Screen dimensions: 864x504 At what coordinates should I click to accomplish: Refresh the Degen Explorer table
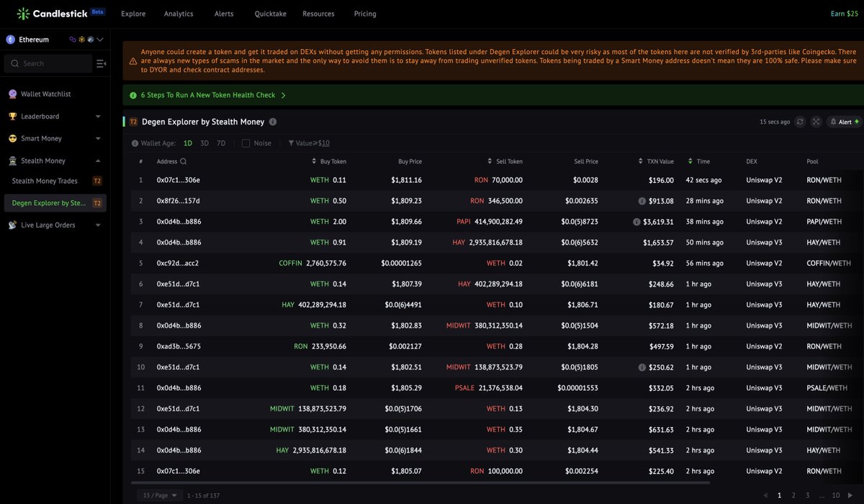tap(799, 122)
